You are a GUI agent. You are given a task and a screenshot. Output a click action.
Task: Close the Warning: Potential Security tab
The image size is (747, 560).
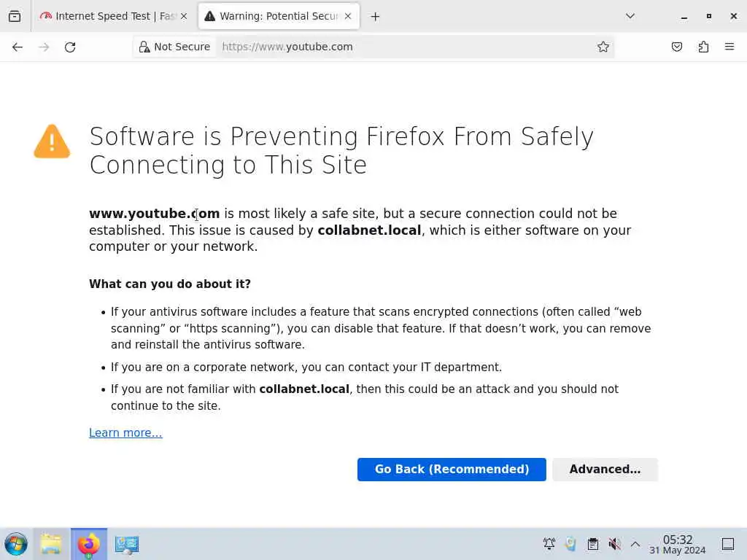[348, 16]
